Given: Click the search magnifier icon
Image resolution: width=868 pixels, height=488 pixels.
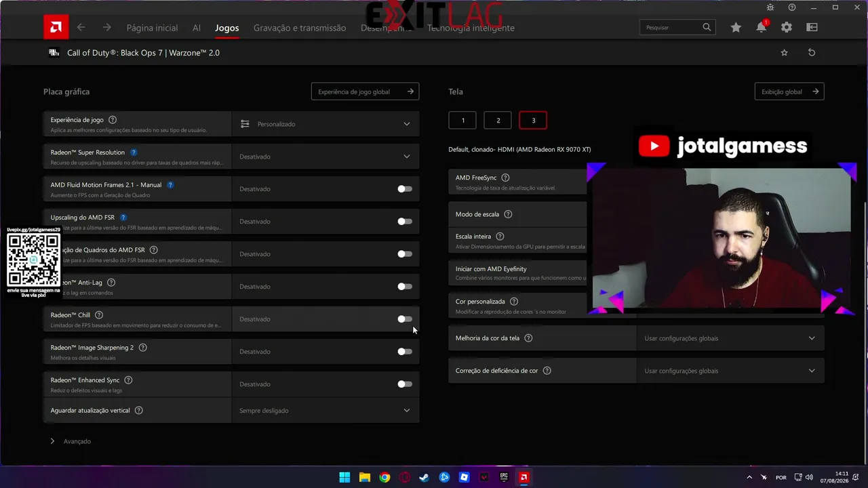Looking at the screenshot, I should click(x=707, y=27).
